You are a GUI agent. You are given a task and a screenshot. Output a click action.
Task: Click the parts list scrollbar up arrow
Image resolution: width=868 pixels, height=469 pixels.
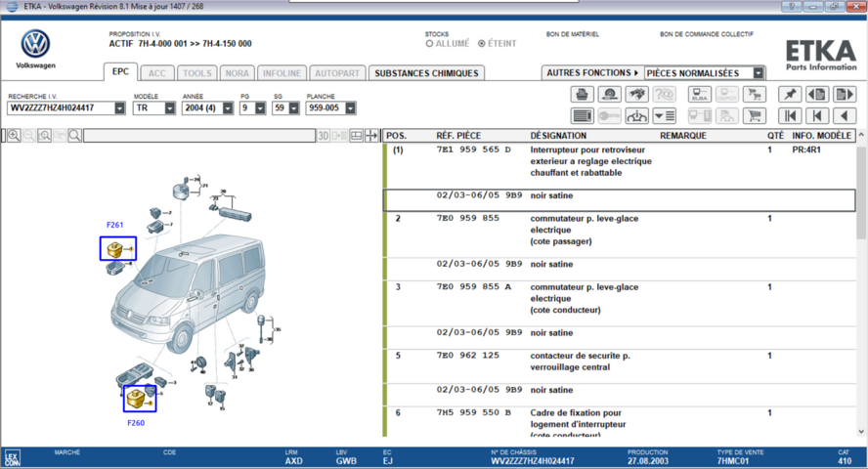[x=861, y=135]
